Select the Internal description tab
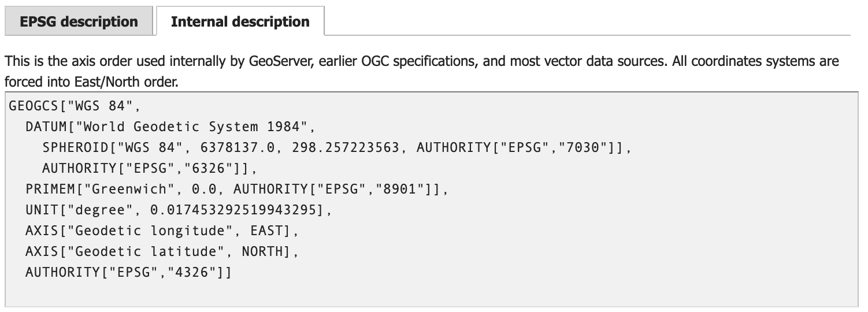 [240, 22]
